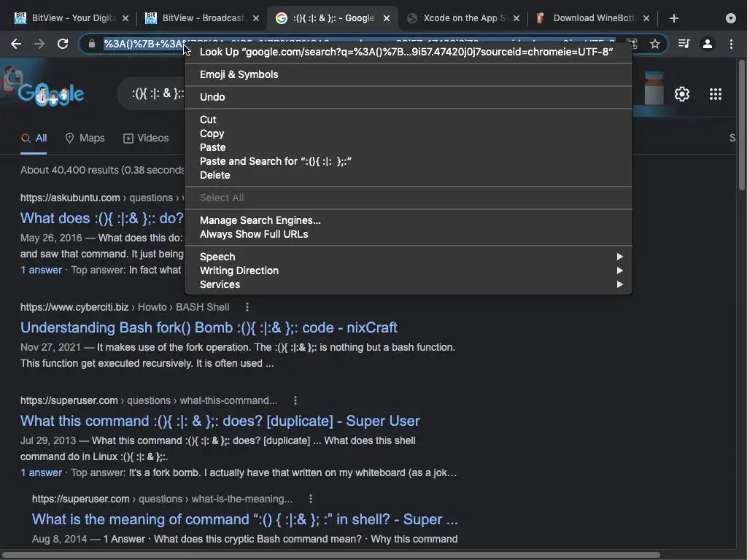Choose Delete in the context menu
Viewport: 747px width, 560px height.
(x=409, y=175)
